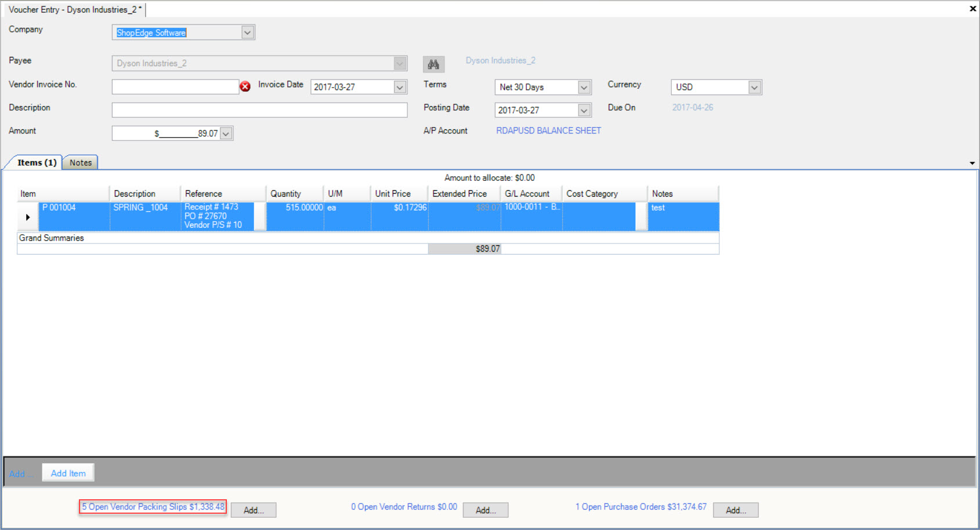Expand the Terms Net 30 Days dropdown
Image resolution: width=980 pixels, height=530 pixels.
(584, 87)
